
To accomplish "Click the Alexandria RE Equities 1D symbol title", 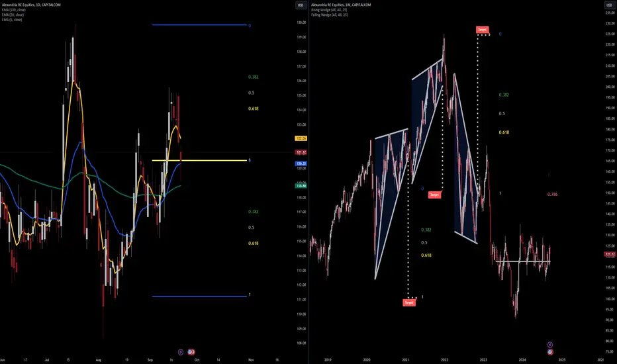I will click(31, 5).
